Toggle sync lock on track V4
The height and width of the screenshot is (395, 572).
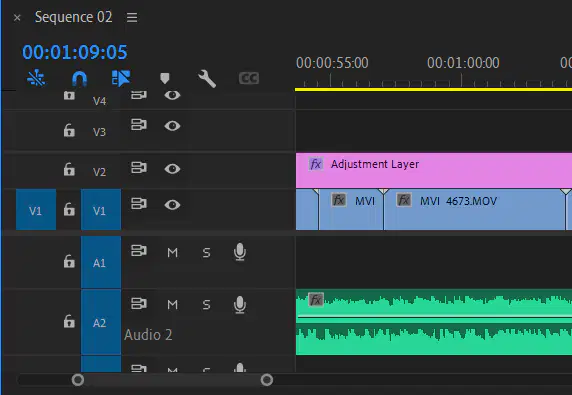139,96
